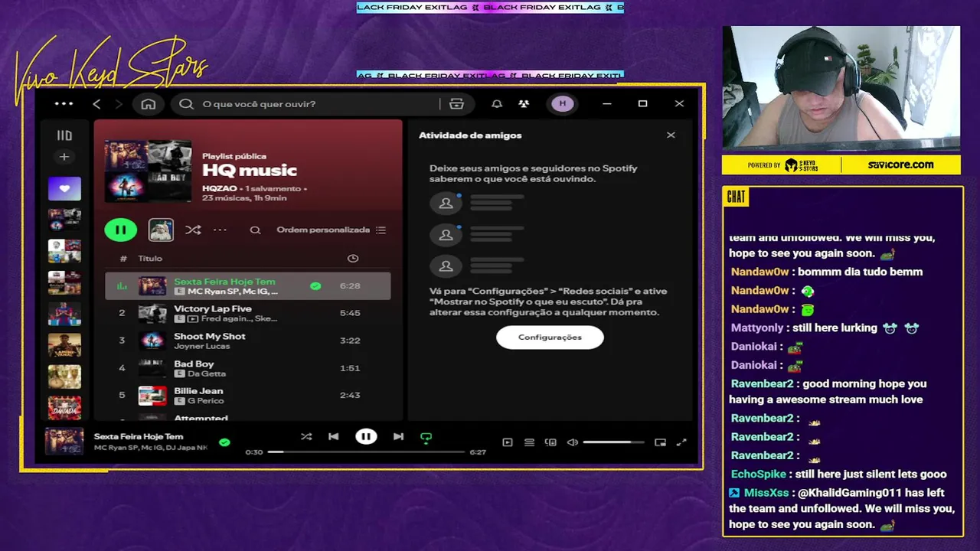The image size is (980, 551).
Task: Select track 'Sexta Feira Hoje Tem' in the list
Action: point(248,285)
